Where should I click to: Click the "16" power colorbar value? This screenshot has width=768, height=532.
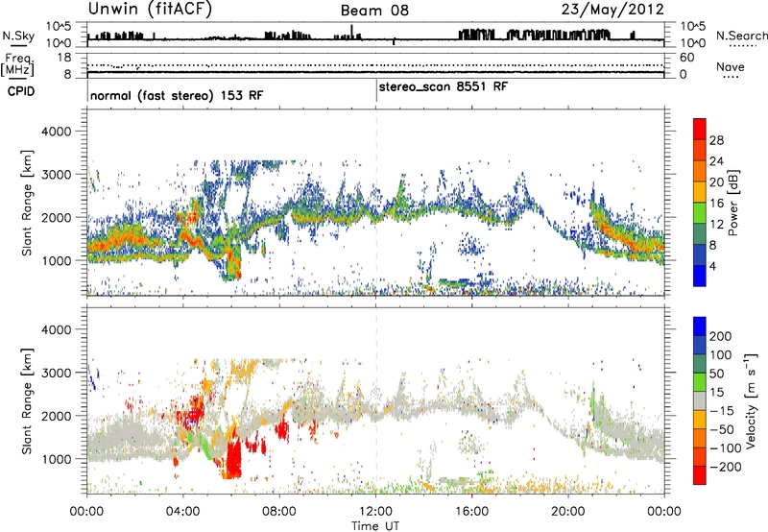716,204
